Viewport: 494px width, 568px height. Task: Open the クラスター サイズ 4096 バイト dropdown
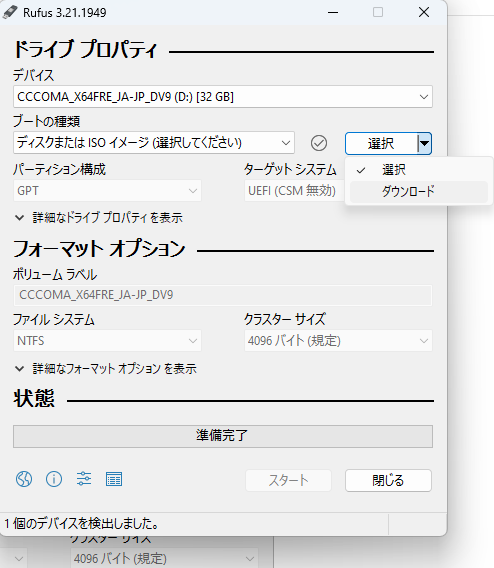(x=338, y=341)
